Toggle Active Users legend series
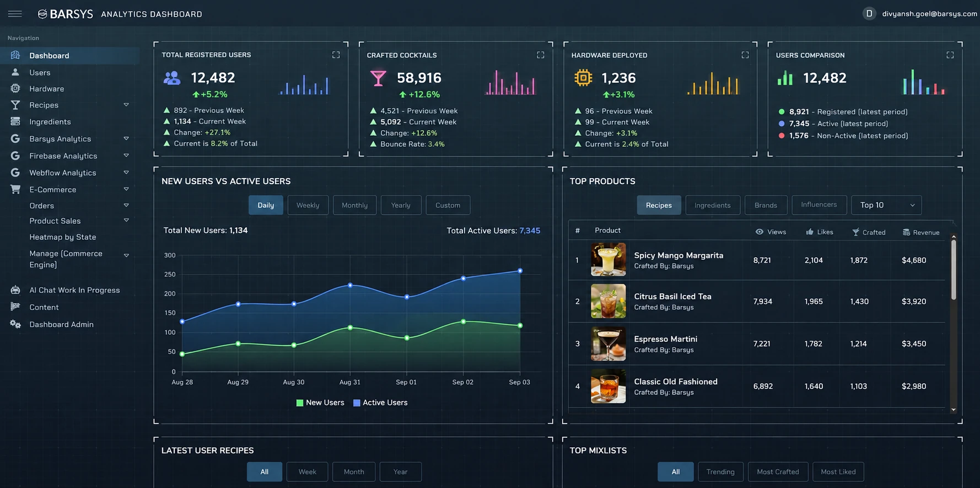The image size is (980, 488). (x=380, y=403)
